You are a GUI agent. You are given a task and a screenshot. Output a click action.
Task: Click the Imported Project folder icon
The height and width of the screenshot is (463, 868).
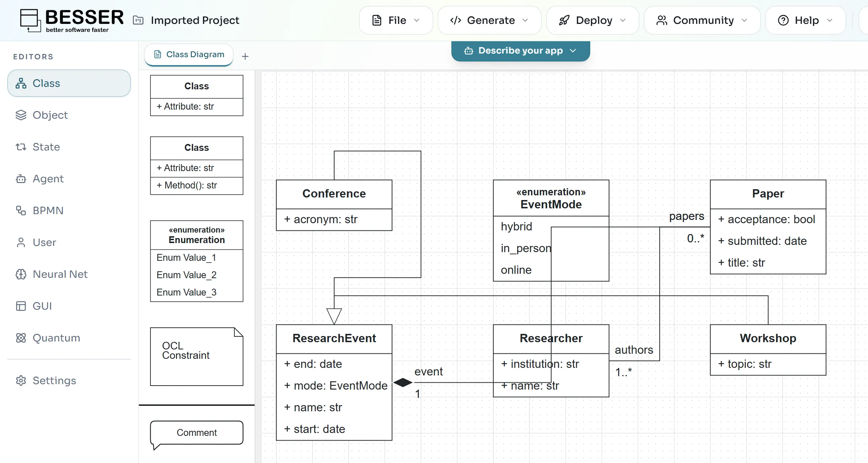pos(138,20)
